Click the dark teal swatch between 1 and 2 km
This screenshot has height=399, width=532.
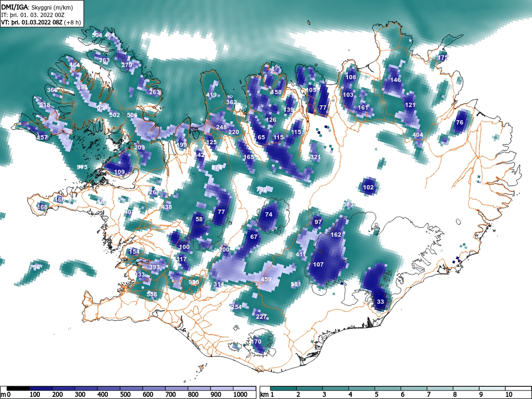coord(284,388)
